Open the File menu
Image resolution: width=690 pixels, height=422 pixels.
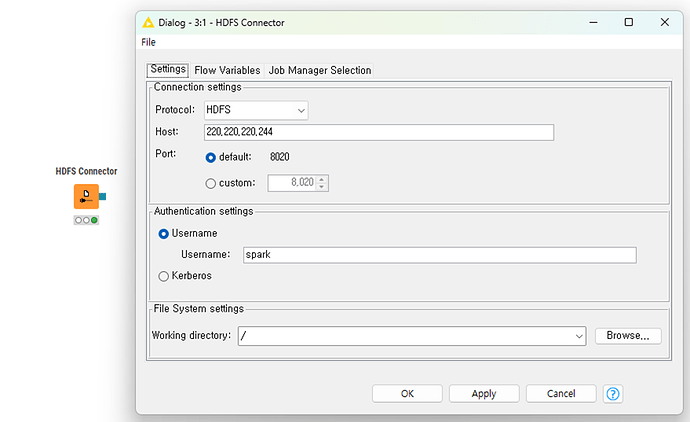tap(148, 42)
